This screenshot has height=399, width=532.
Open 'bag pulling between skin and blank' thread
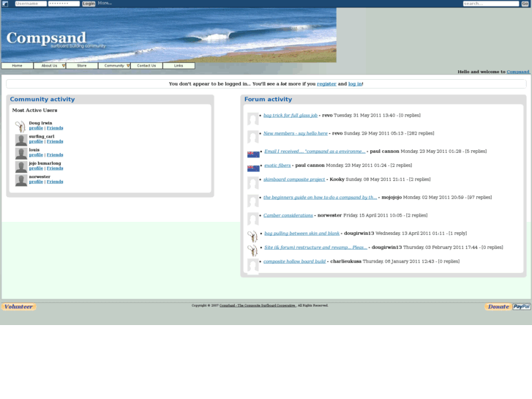point(302,234)
